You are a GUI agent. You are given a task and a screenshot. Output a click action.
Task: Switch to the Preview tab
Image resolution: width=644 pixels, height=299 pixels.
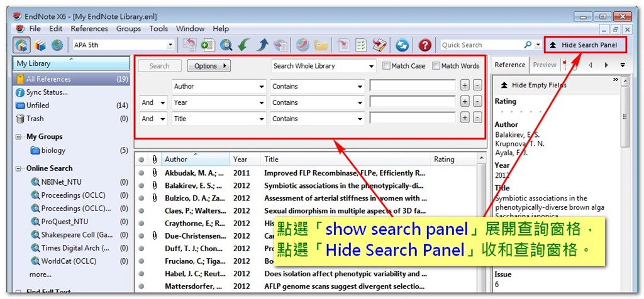(545, 65)
